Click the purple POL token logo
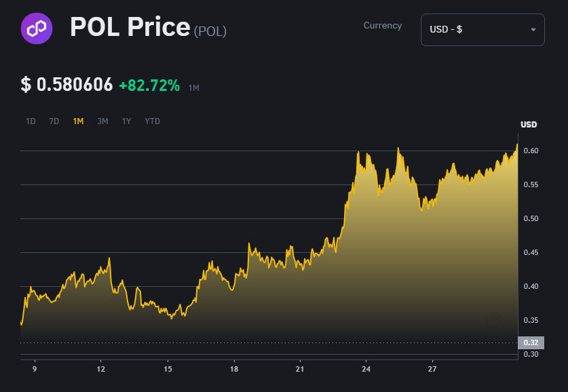The width and height of the screenshot is (568, 392). pos(37,28)
